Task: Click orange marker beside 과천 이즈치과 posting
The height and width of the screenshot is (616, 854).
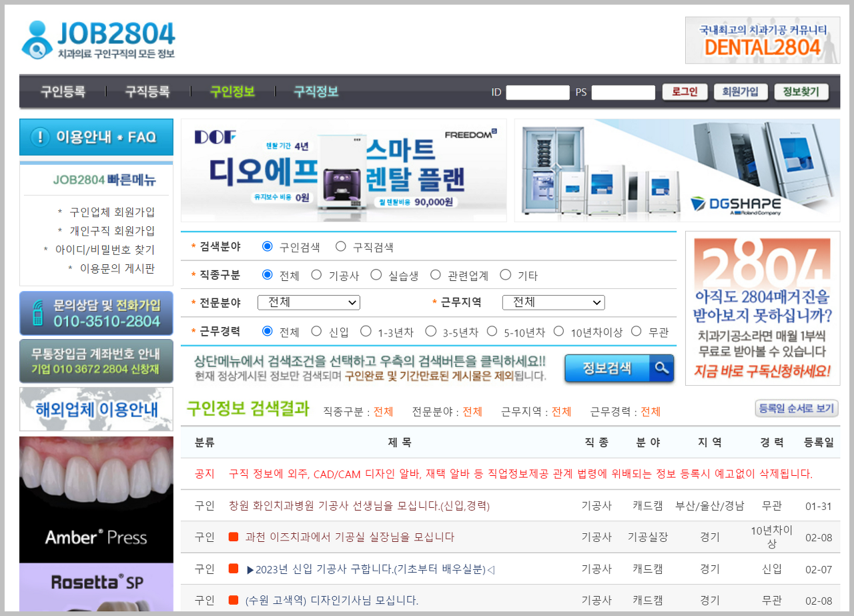Action: [234, 537]
